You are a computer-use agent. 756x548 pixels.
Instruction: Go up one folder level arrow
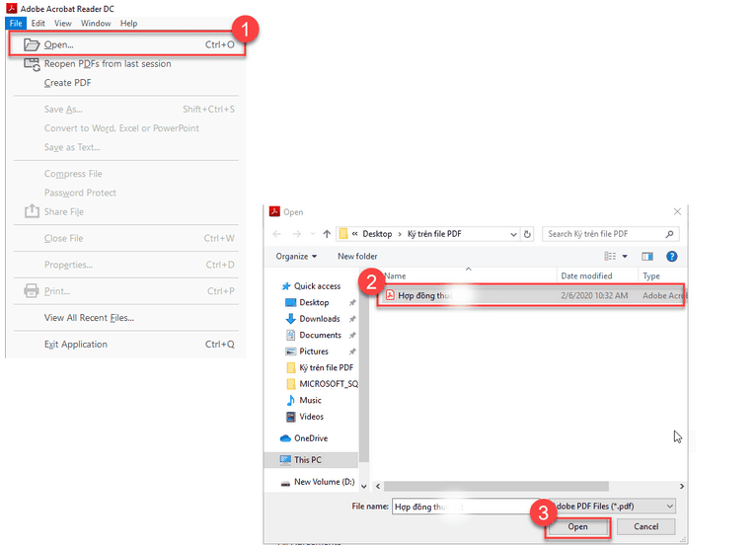tap(327, 234)
